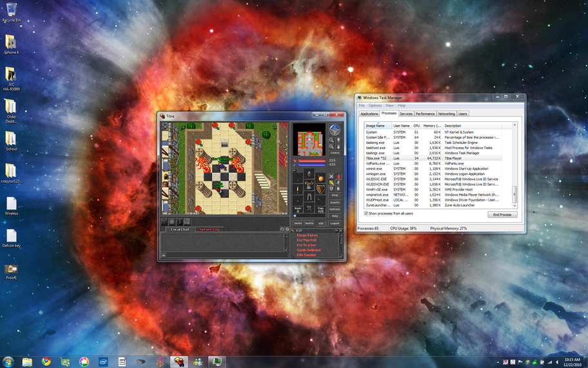588x368 pixels.
Task: Click the Centre minimap button
Action: click(x=335, y=153)
